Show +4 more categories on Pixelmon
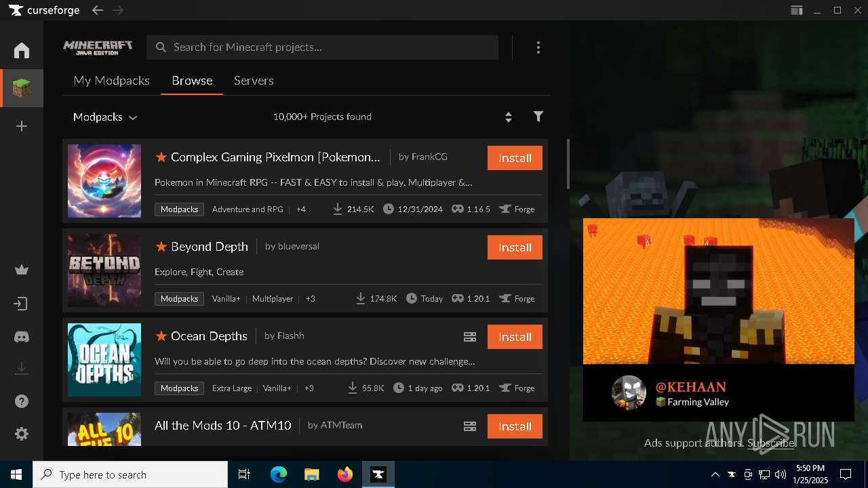Image resolution: width=868 pixels, height=488 pixels. [x=301, y=209]
